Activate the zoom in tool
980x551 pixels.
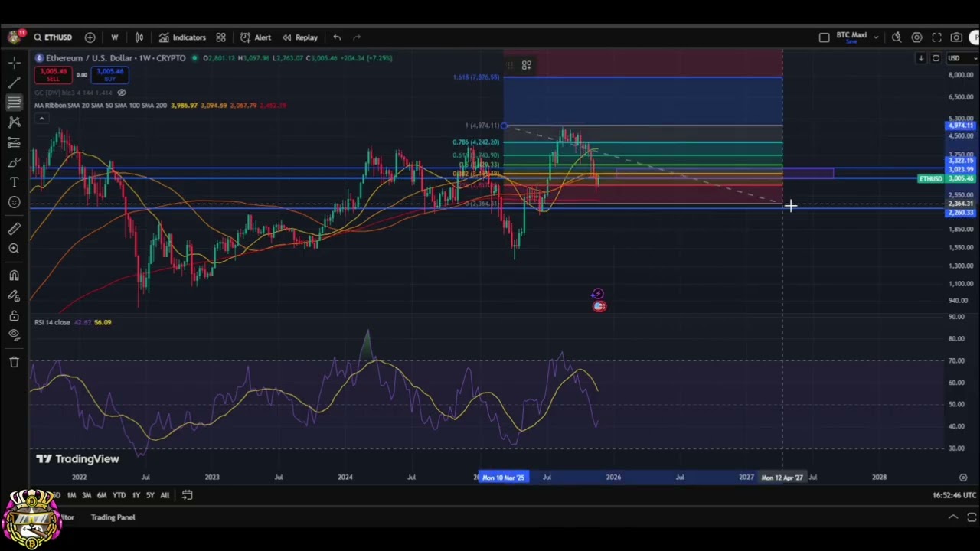coord(14,249)
